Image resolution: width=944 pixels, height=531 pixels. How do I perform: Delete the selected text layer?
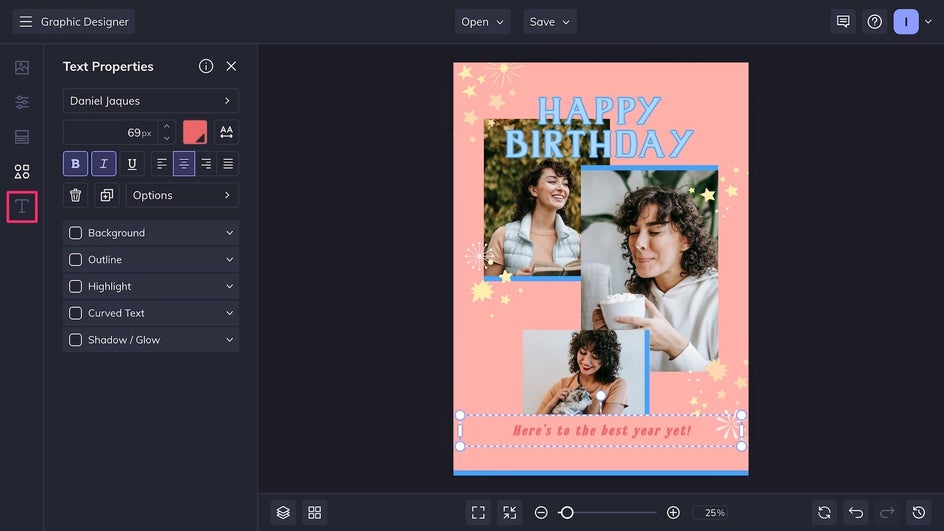click(x=75, y=195)
